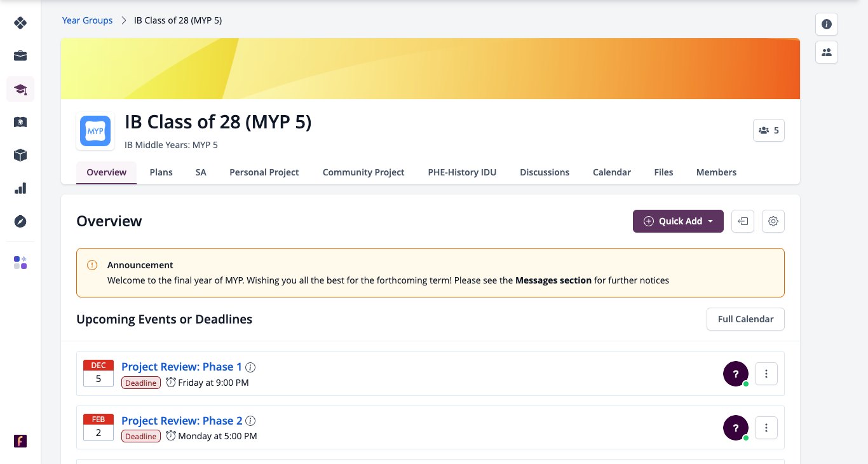Open the briefcase icon in sidebar
The image size is (868, 464).
[20, 56]
